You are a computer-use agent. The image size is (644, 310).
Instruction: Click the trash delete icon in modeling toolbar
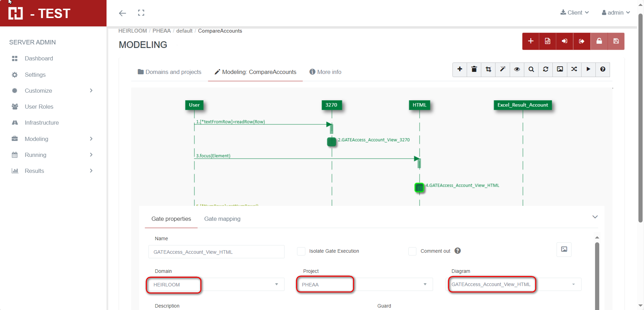click(x=474, y=69)
